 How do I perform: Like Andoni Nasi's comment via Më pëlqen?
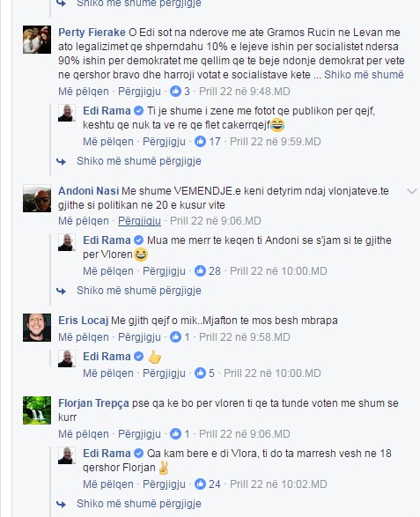[x=84, y=221]
